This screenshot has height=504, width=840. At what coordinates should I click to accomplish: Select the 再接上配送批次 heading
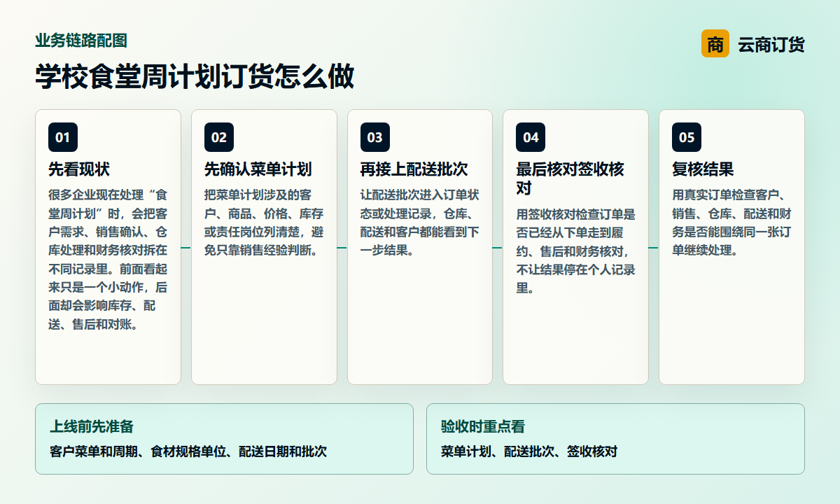coord(414,169)
